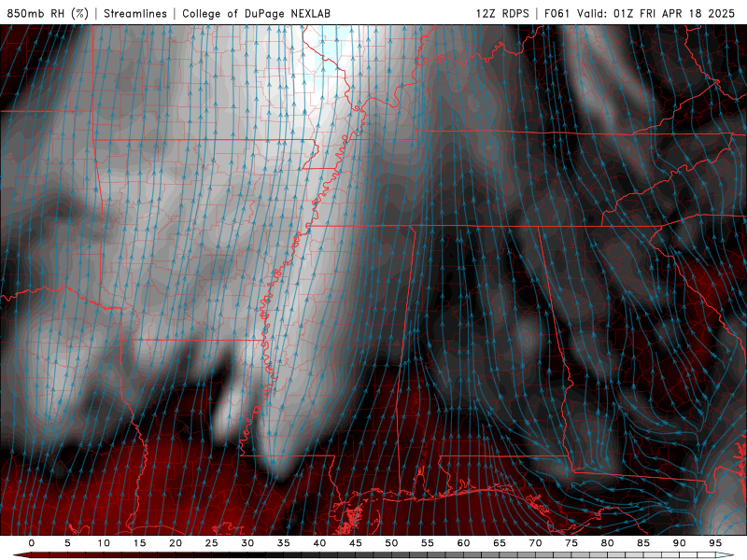The width and height of the screenshot is (747, 560).
Task: Click the "30" value on the color scale
Action: 247,543
